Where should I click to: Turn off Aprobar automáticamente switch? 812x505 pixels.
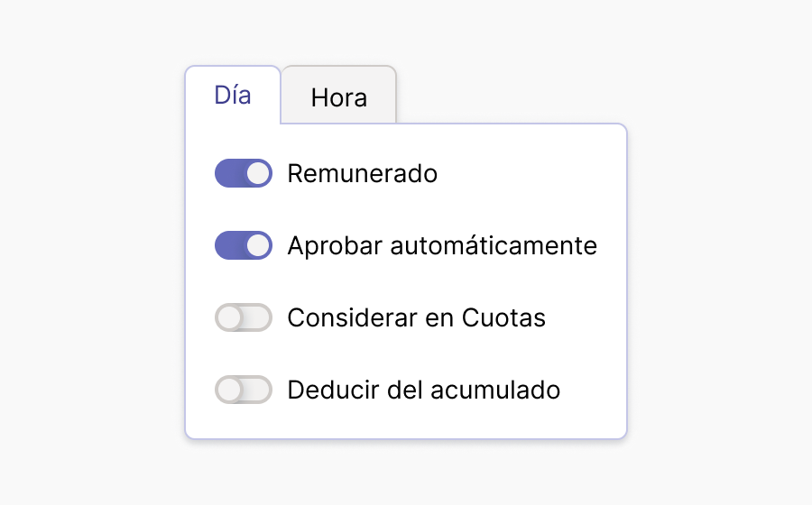click(244, 245)
